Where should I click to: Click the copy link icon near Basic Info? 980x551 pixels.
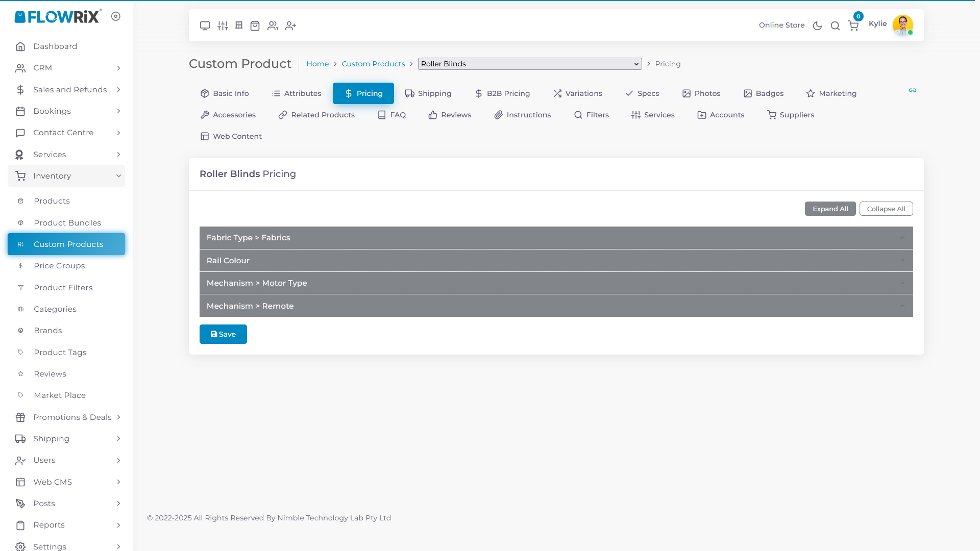pos(913,90)
